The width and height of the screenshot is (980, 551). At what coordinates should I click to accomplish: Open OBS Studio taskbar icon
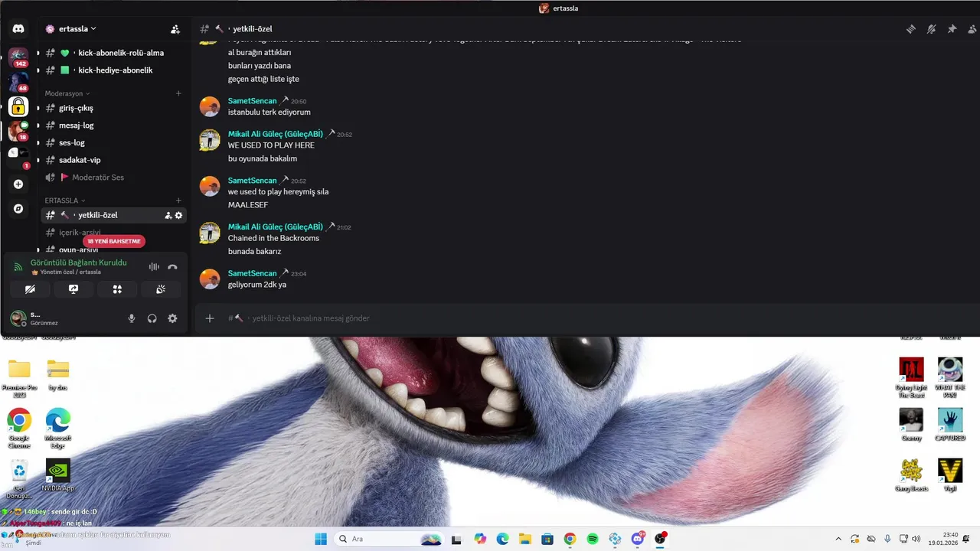pyautogui.click(x=660, y=539)
